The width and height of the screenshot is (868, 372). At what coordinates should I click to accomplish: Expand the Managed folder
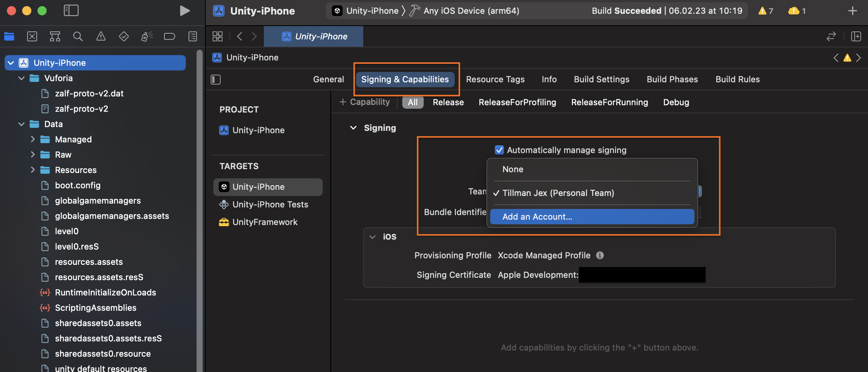point(33,139)
